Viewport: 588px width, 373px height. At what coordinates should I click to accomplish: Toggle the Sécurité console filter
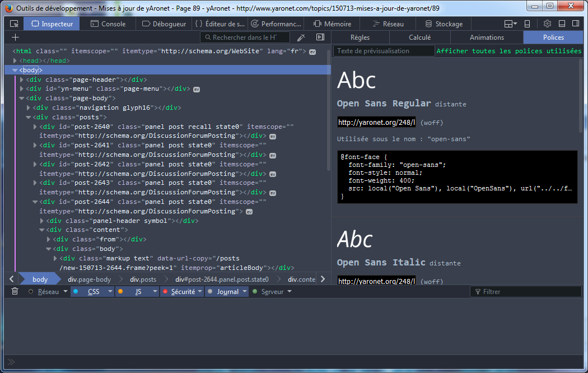[183, 291]
